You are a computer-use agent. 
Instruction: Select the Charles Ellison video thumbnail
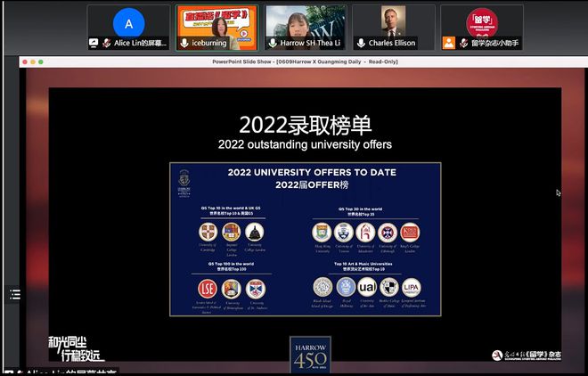click(x=394, y=27)
